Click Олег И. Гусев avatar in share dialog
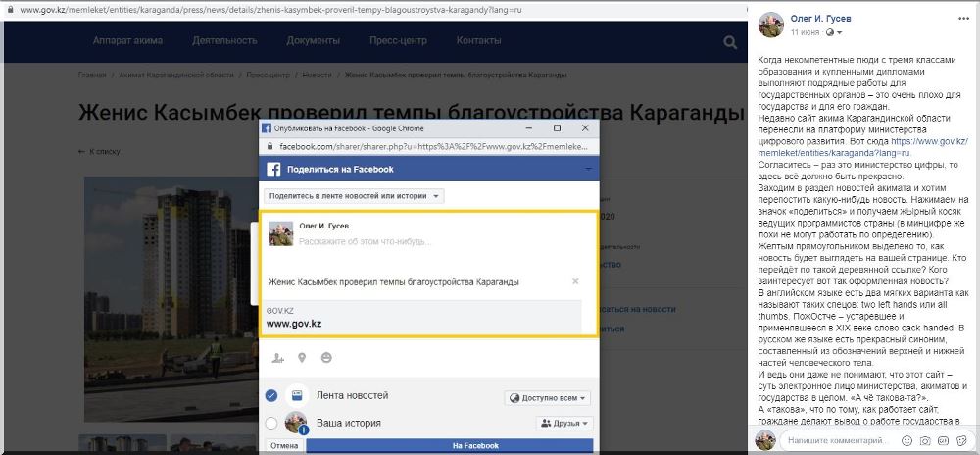 [280, 233]
